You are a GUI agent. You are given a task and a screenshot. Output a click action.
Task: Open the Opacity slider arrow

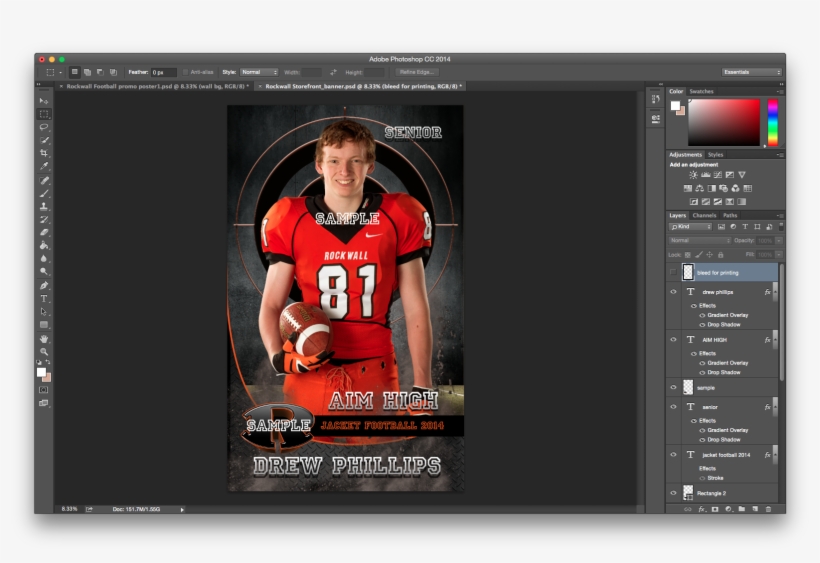[779, 240]
